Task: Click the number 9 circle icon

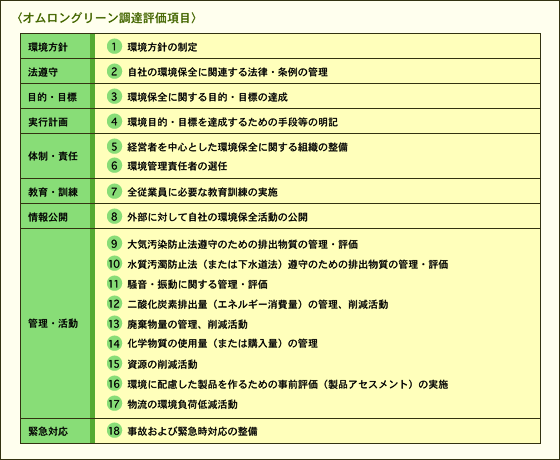Action: [x=114, y=244]
